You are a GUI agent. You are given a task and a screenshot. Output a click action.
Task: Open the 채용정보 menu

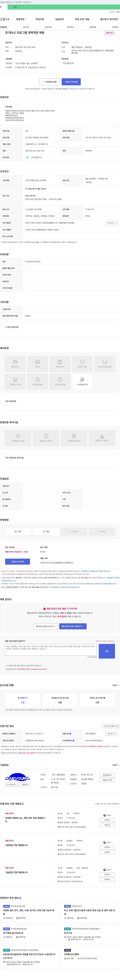20,19
